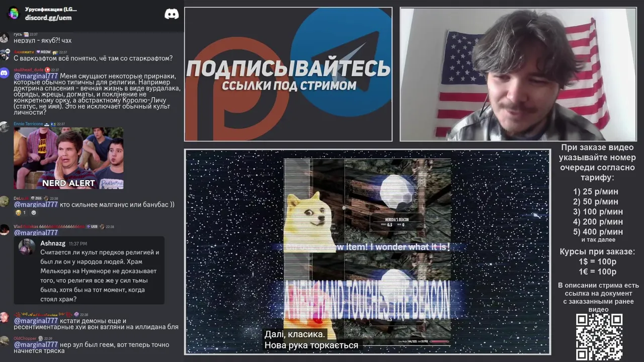Click @marginal777 mention in малганус message

pyautogui.click(x=36, y=205)
